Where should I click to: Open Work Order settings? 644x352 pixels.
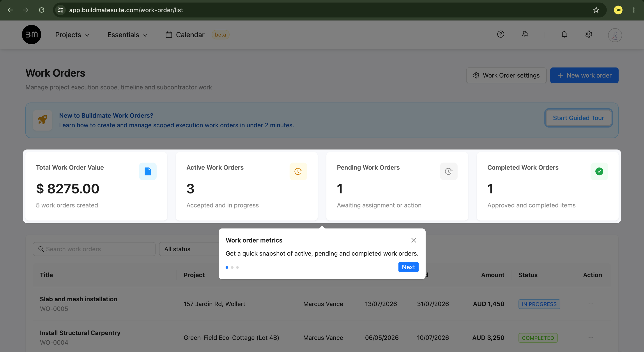pyautogui.click(x=506, y=75)
